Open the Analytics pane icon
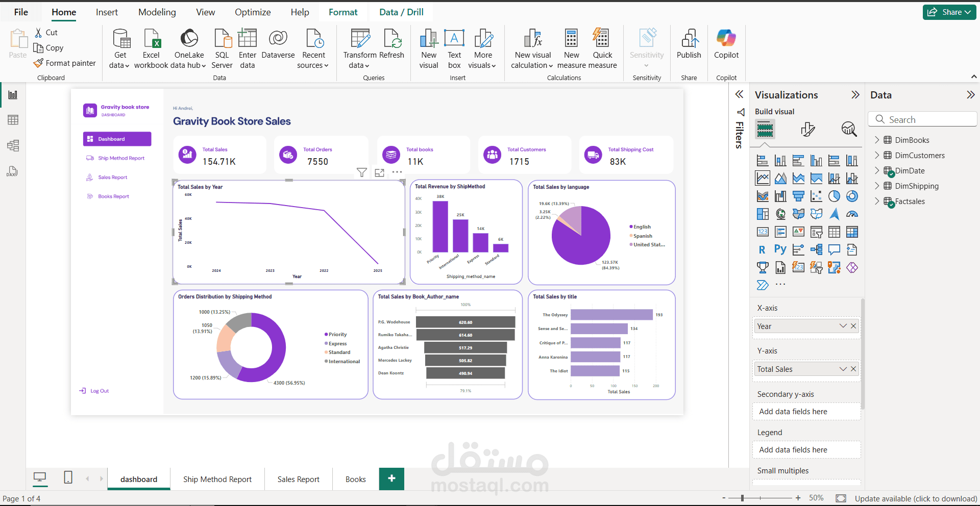Screen dimensions: 980x506 [849, 129]
